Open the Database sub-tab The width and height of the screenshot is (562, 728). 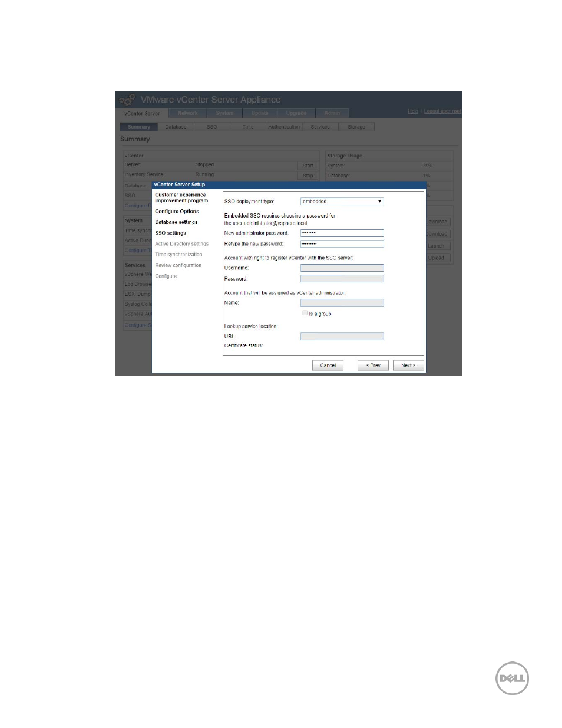[x=176, y=127]
